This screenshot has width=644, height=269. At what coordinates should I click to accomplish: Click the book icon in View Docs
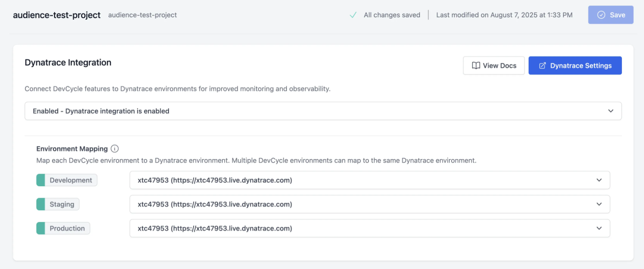pos(476,65)
